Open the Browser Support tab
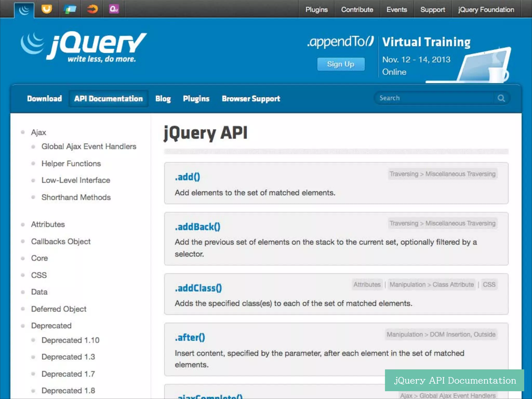Viewport: 532px width, 399px height. pyautogui.click(x=251, y=99)
